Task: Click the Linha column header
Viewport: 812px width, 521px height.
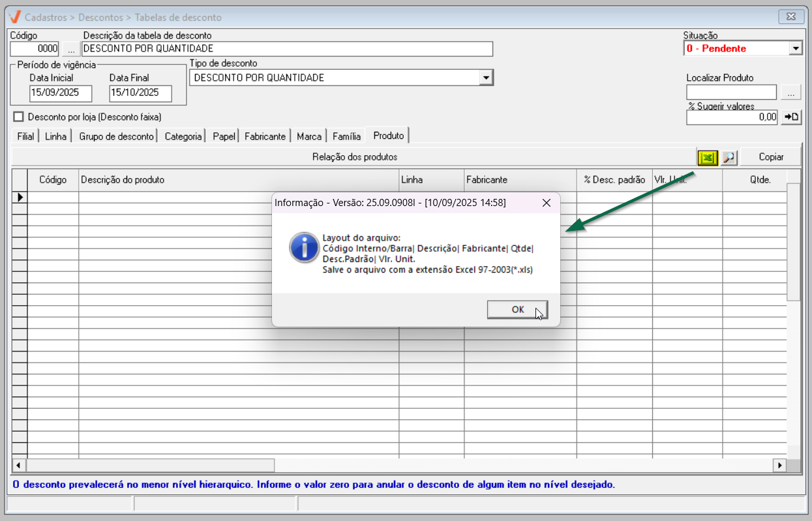Action: [431, 180]
